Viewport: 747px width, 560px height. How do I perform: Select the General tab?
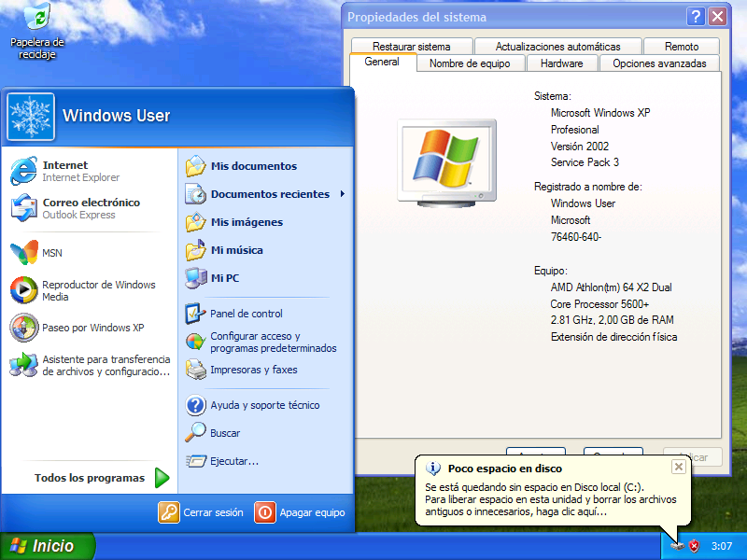[382, 62]
